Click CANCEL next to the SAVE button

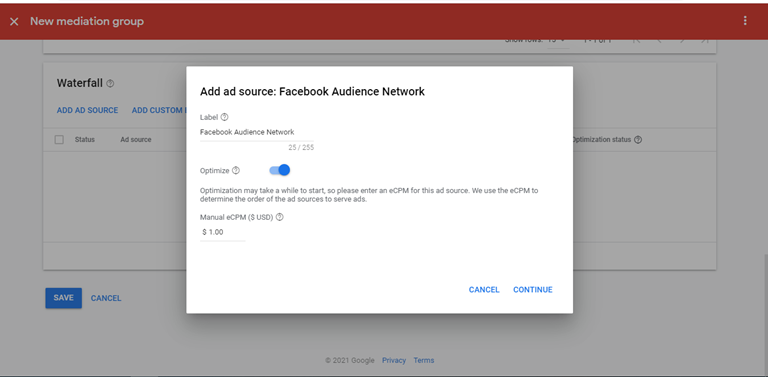click(106, 298)
